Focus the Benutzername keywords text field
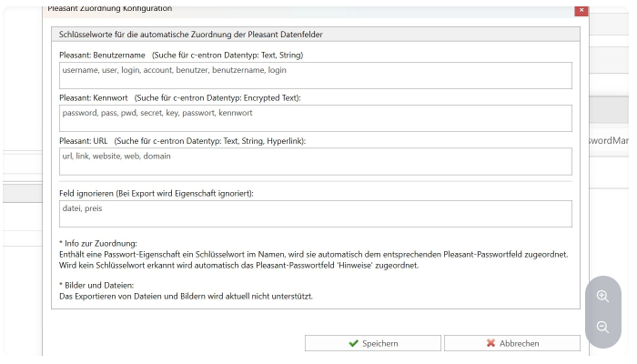 (x=315, y=76)
